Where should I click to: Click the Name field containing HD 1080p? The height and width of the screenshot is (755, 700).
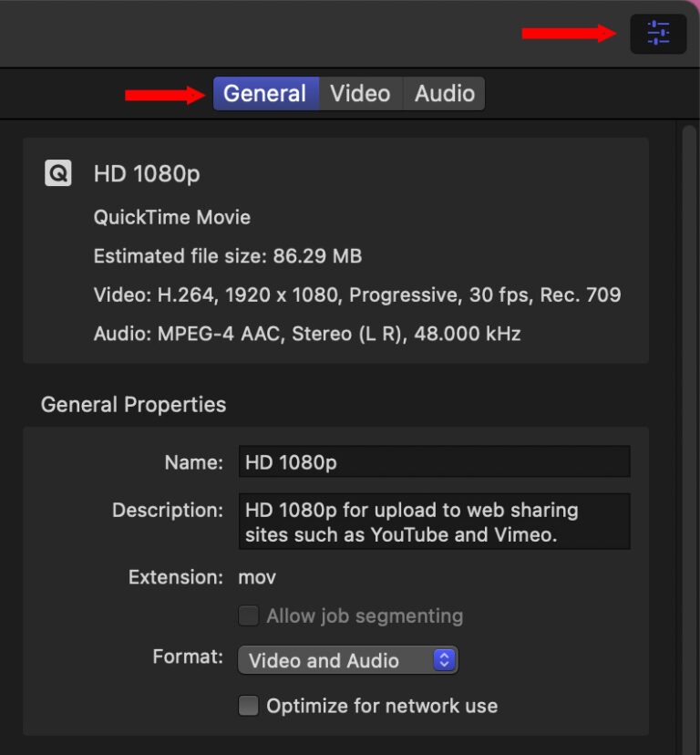pyautogui.click(x=434, y=461)
